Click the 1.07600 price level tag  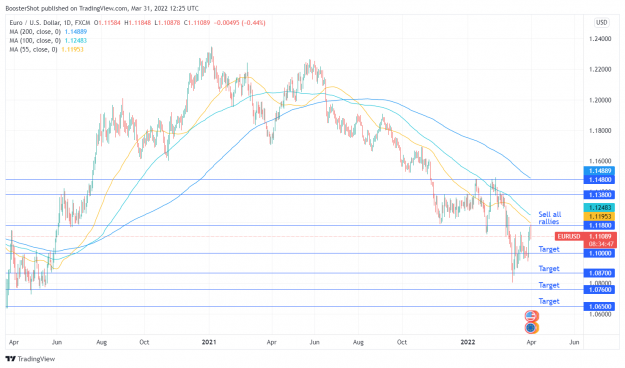point(599,290)
